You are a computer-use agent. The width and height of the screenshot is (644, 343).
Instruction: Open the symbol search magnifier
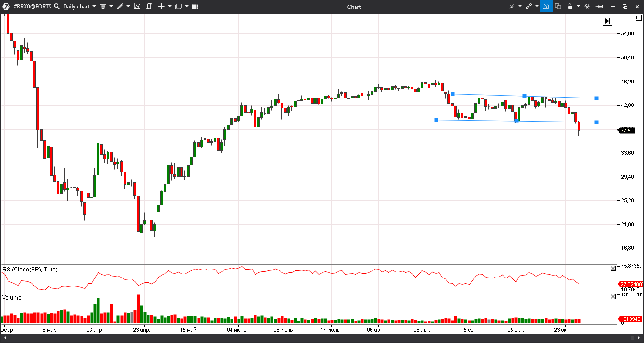(57, 6)
